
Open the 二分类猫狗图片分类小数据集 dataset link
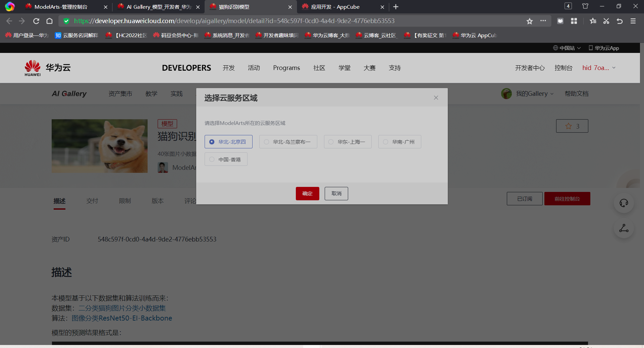[122, 308]
